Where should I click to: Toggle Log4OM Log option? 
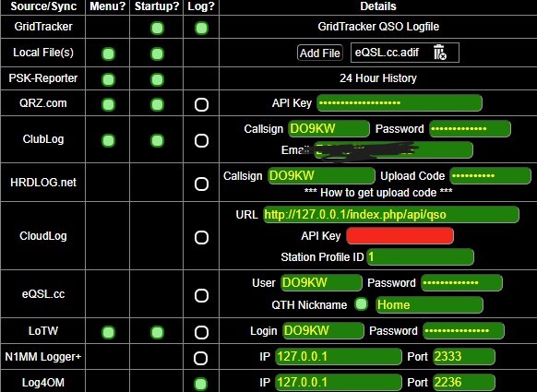(x=201, y=384)
